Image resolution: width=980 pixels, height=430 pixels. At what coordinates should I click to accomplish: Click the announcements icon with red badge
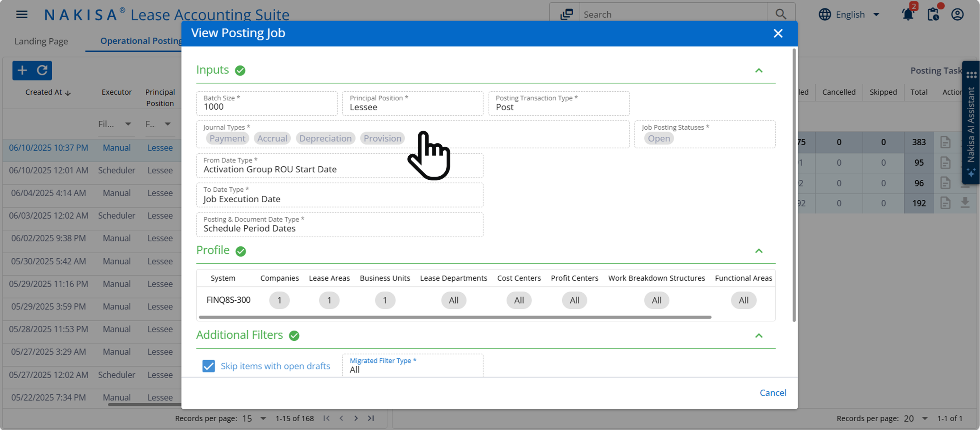click(933, 14)
